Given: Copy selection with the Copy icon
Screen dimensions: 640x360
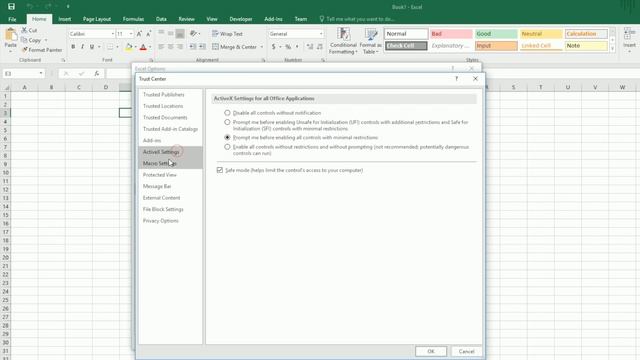Looking at the screenshot, I should [24, 40].
